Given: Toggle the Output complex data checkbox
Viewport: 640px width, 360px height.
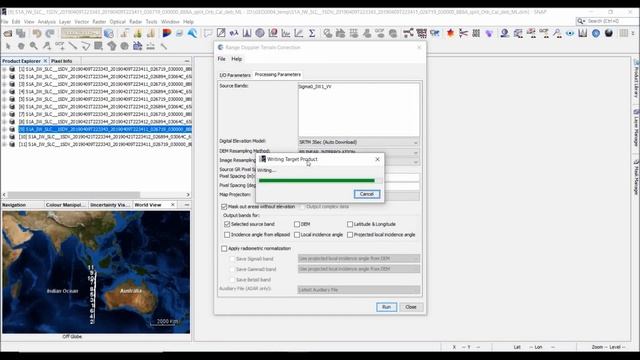Looking at the screenshot, I should click(x=302, y=207).
